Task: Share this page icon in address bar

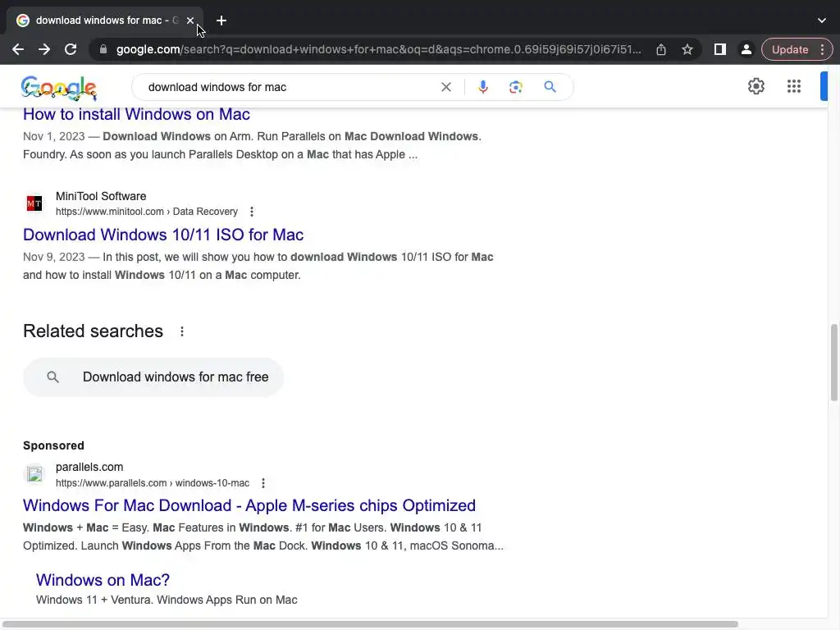Action: [x=661, y=49]
